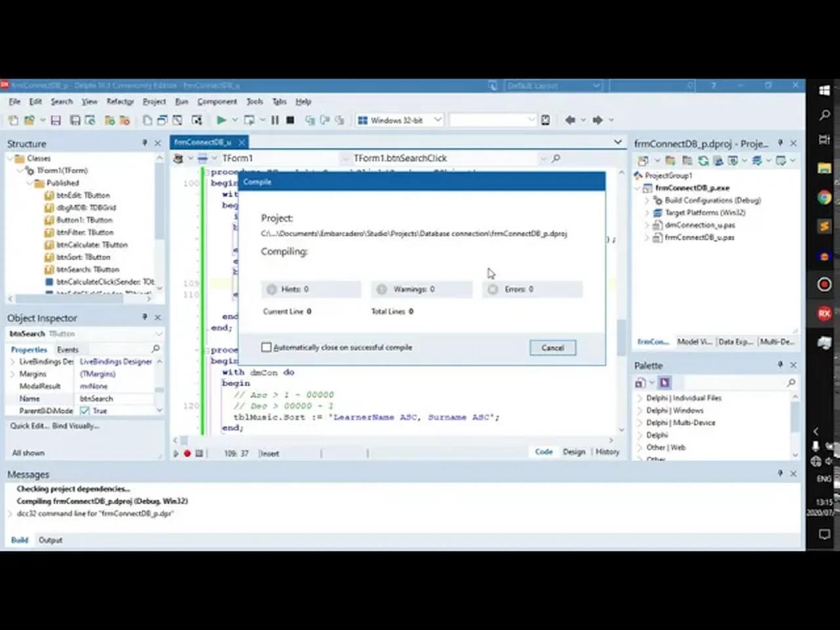Open the Tools menu
Screen dimensions: 840x630
pos(254,101)
